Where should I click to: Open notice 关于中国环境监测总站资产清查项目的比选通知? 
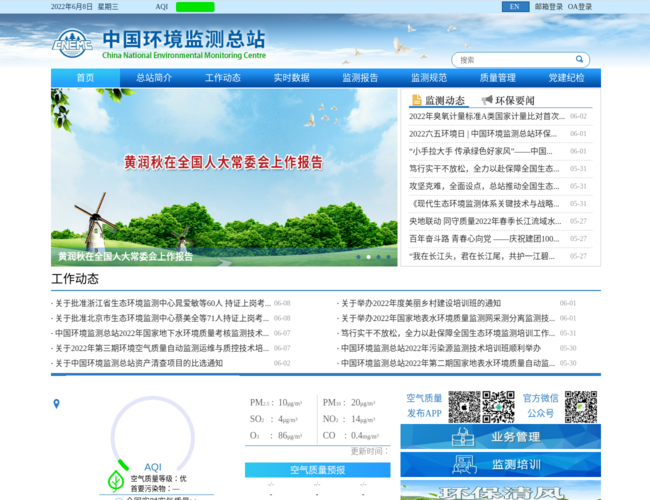tap(139, 363)
